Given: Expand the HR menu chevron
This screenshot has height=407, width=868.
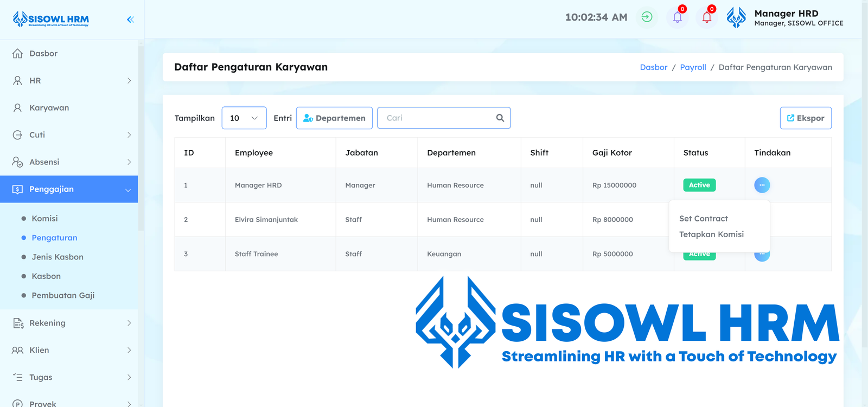Looking at the screenshot, I should click(x=129, y=80).
